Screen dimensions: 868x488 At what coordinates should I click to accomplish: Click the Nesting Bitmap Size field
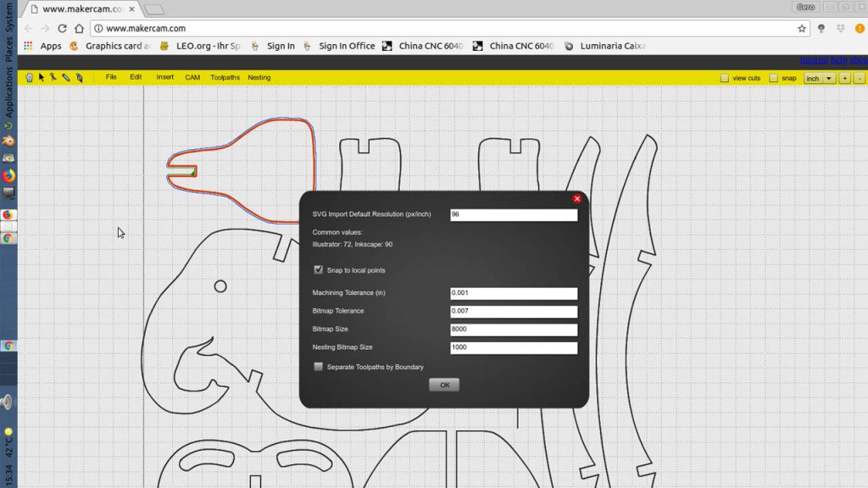point(514,347)
